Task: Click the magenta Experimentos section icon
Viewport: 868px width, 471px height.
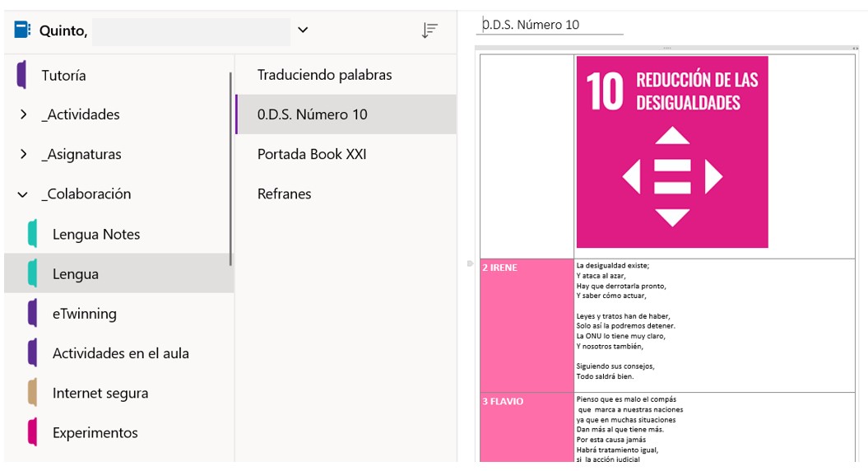Action: tap(33, 432)
